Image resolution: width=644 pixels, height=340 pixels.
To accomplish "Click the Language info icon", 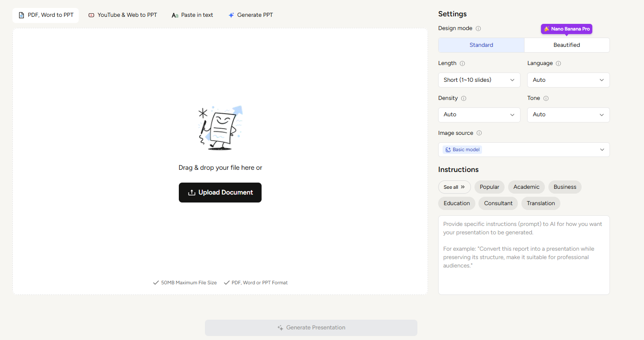I will [558, 63].
